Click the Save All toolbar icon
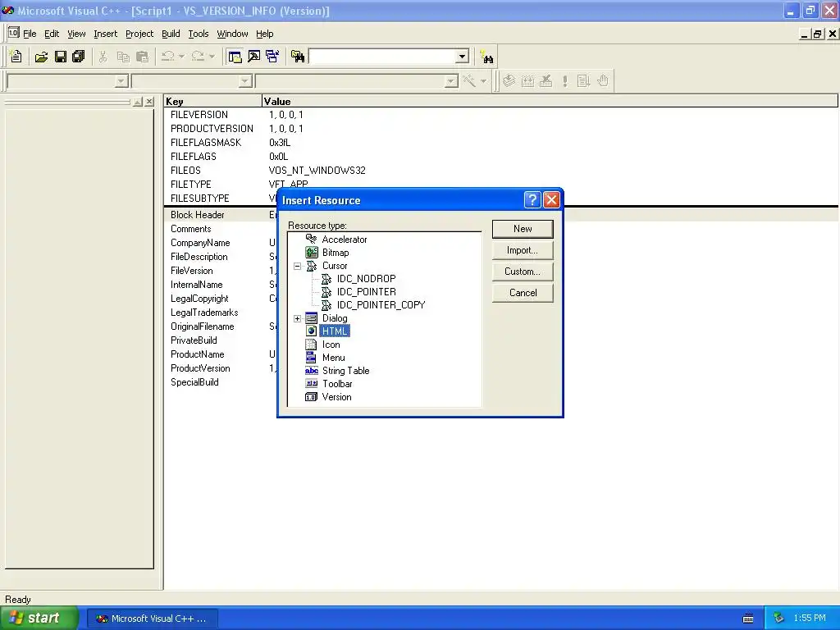 tap(78, 57)
